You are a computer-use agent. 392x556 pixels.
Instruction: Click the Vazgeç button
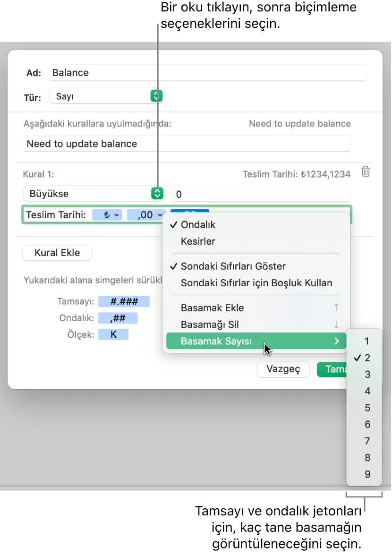[x=283, y=369]
